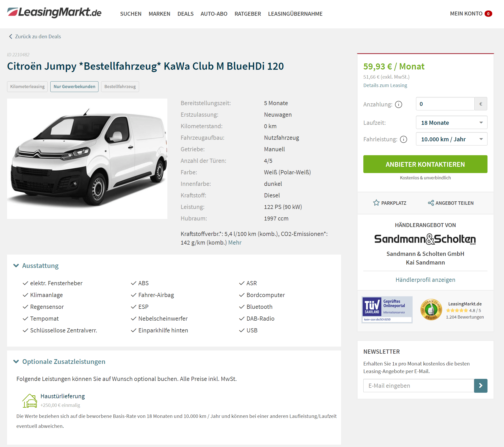The image size is (504, 447).
Task: Click the Kilometerleasing tag
Action: [x=27, y=87]
